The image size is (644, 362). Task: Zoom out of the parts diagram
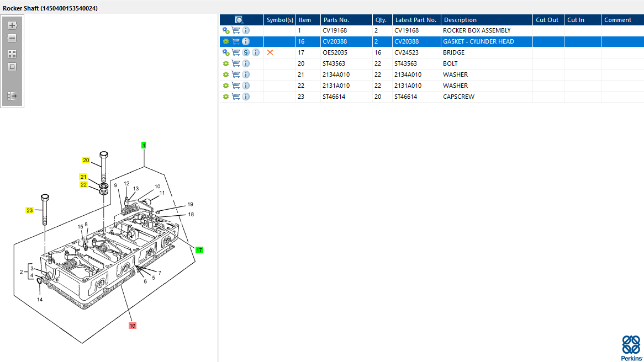tap(12, 39)
